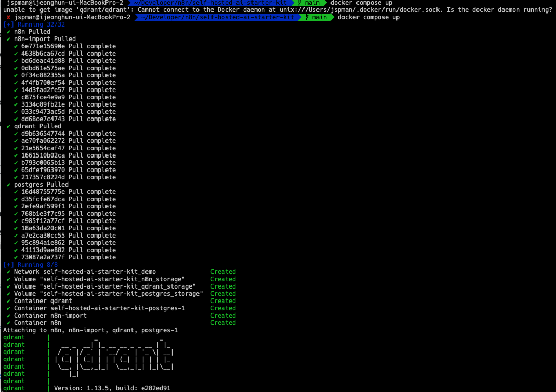This screenshot has width=556, height=392.
Task: Click layer hash dd68ce7c4743
Action: click(43, 119)
